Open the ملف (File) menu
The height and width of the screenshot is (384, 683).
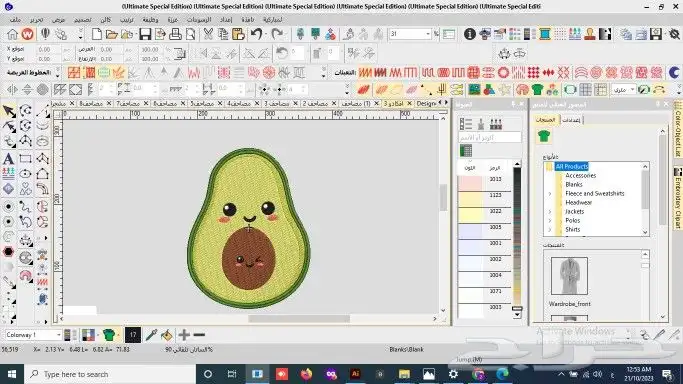tap(15, 20)
